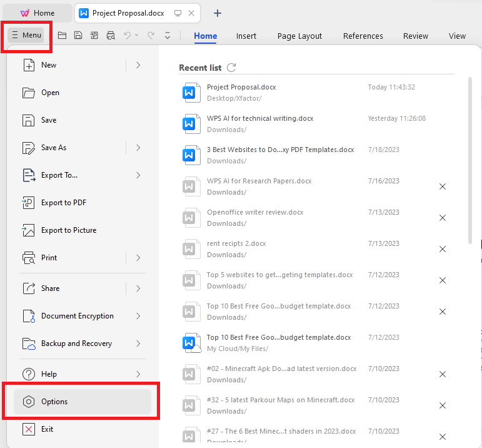Screen dimensions: 482x448
Task: Open My Cloud budget template.docx entry
Action: click(316, 343)
